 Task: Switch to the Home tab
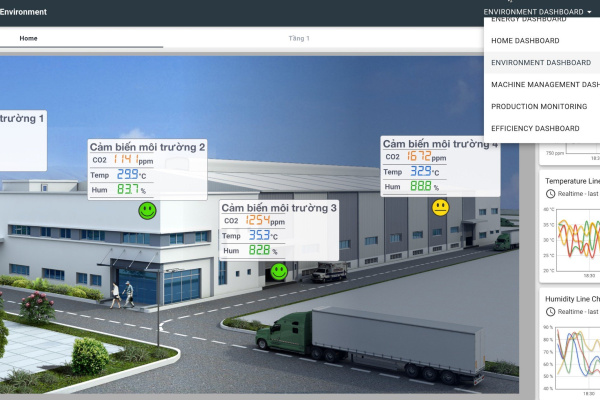(x=29, y=38)
